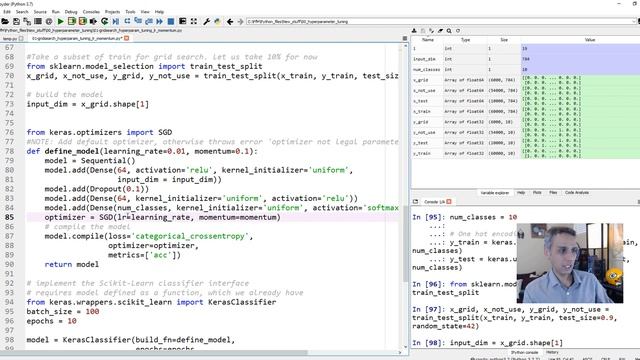Open the Help menu

159,12
